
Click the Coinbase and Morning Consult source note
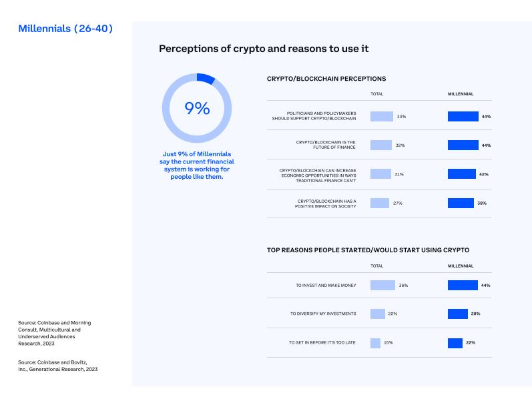click(x=55, y=334)
